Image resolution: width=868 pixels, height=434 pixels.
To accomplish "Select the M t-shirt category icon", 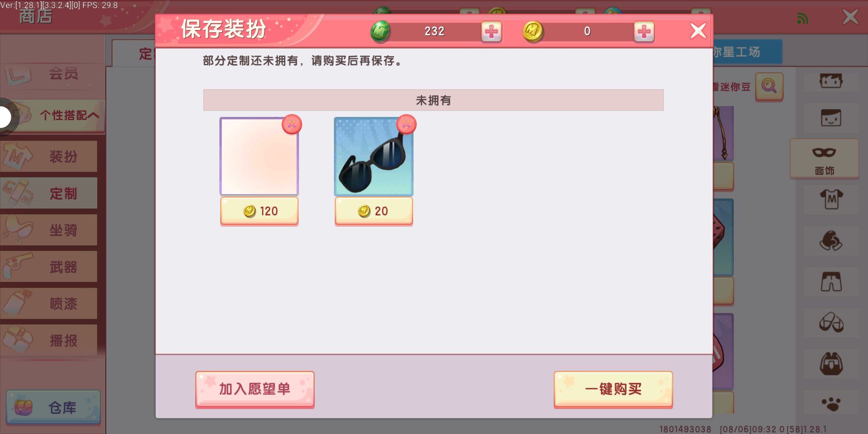I will [831, 199].
